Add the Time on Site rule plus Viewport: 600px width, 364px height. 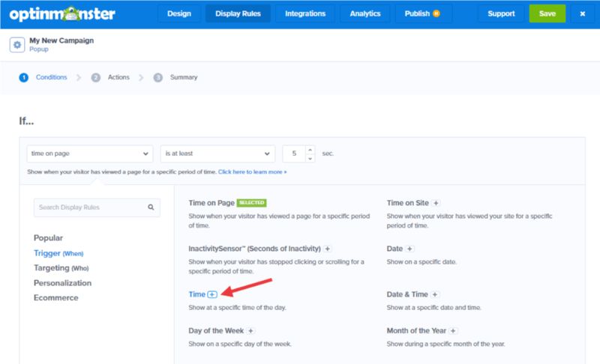tap(436, 203)
